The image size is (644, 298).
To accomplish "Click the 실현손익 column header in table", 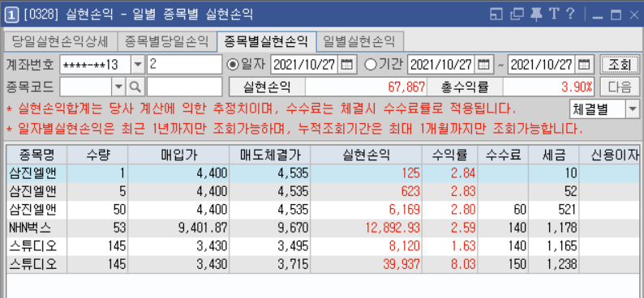I will (367, 155).
